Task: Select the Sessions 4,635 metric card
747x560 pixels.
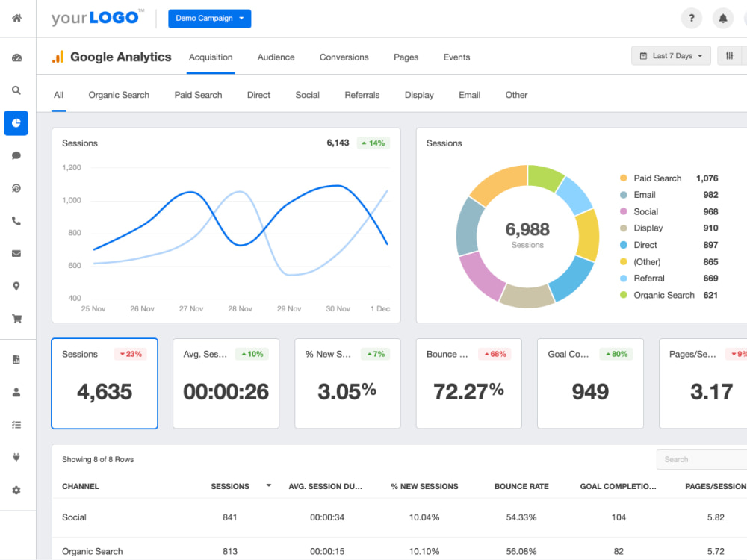Action: pyautogui.click(x=105, y=383)
